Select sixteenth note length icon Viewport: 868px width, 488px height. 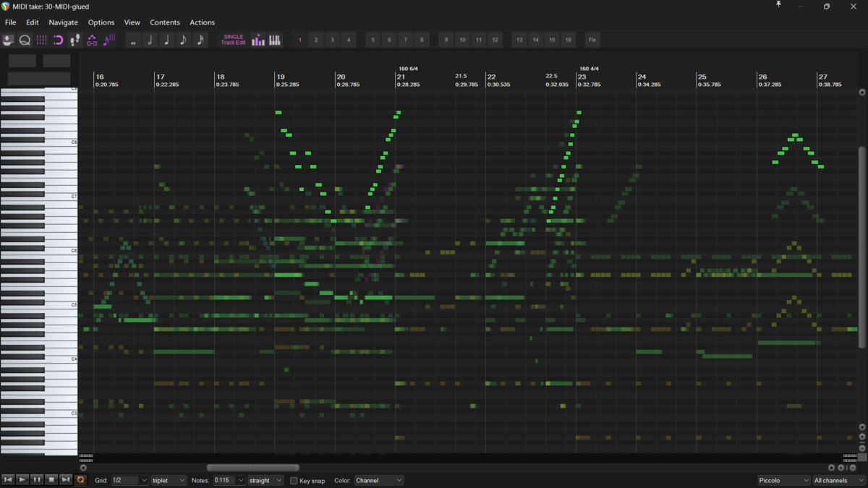pos(200,40)
